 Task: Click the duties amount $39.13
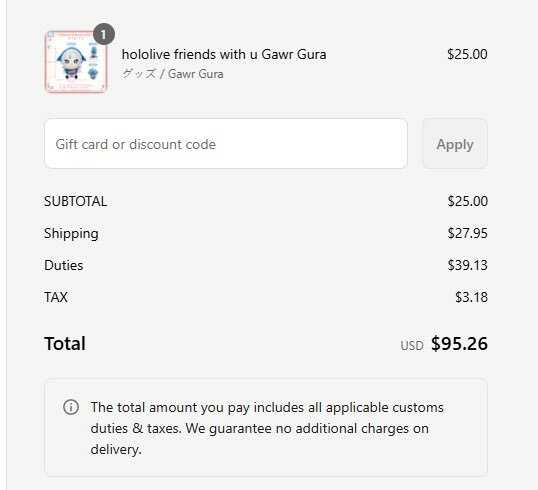click(467, 265)
